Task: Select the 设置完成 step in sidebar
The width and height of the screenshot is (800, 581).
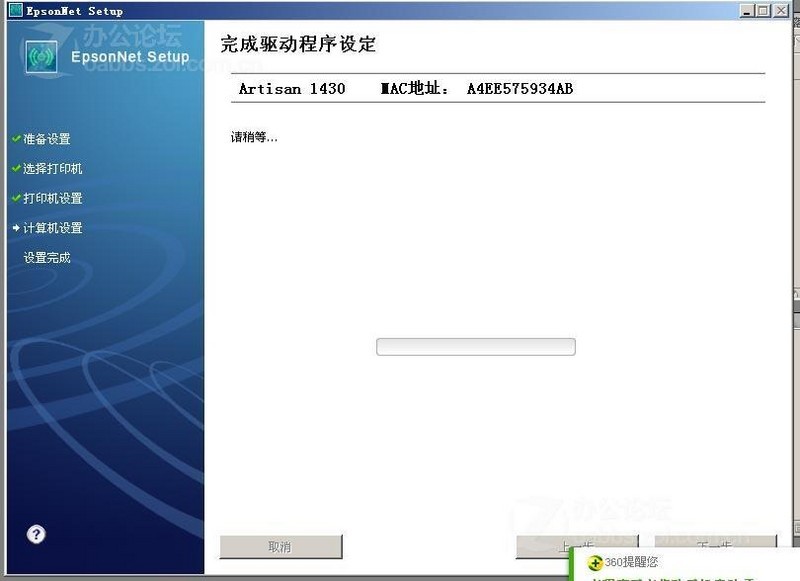Action: click(x=46, y=258)
